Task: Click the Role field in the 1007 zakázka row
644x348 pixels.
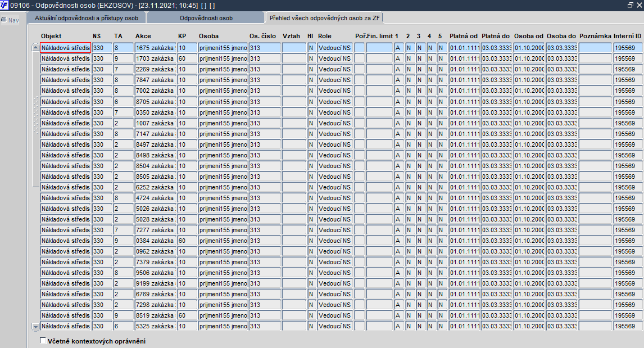Action: [335, 123]
